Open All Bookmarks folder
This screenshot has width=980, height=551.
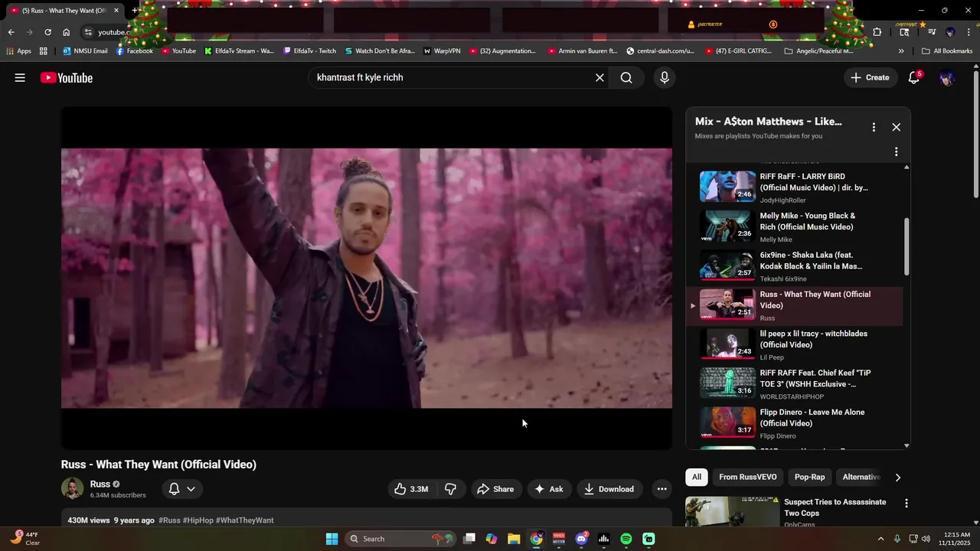(947, 51)
